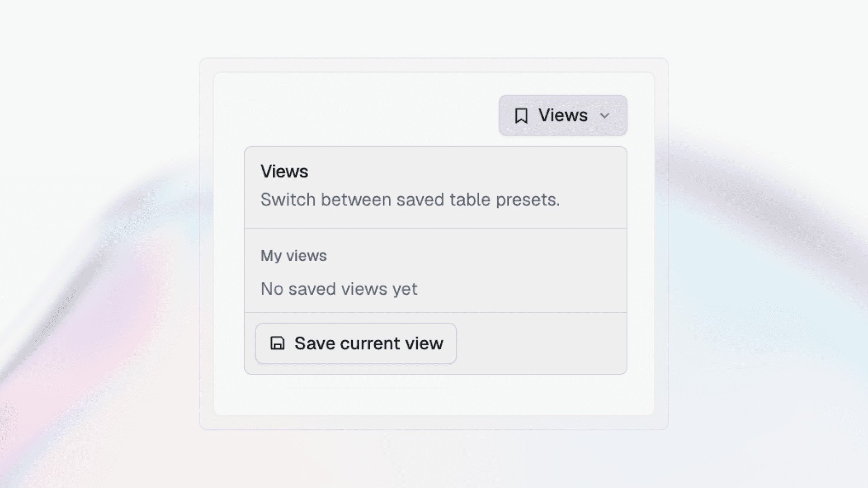
Task: Click the 'No saved views yet' placeholder
Action: pyautogui.click(x=339, y=289)
